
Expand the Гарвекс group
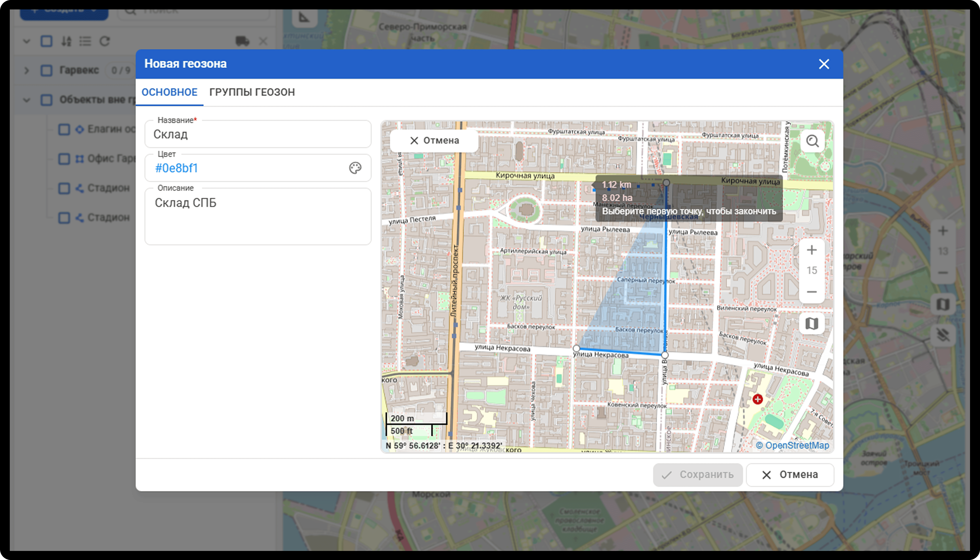click(26, 70)
